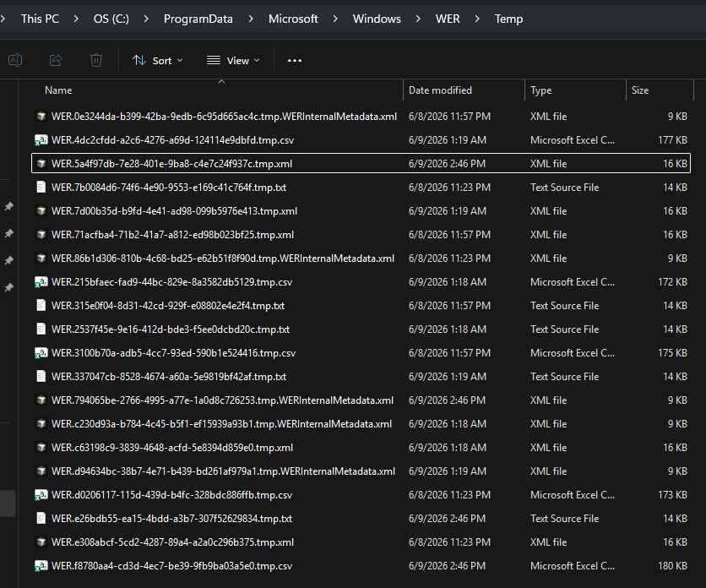Select text icon of WER.2537f45e txt file
706x588 pixels.
coord(41,329)
